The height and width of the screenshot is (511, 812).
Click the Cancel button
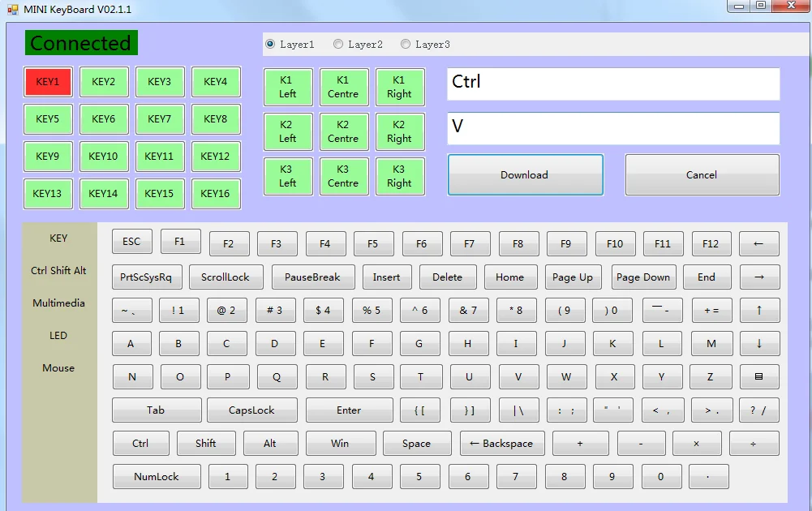702,175
